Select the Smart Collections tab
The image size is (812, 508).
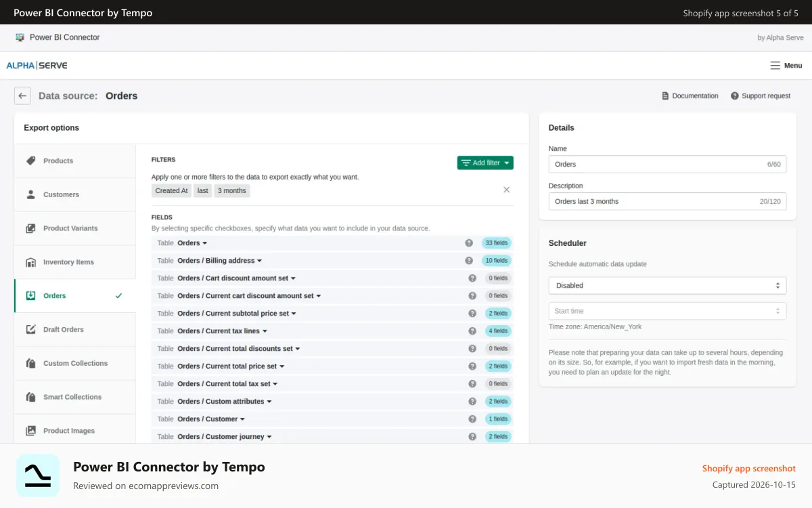pos(74,398)
